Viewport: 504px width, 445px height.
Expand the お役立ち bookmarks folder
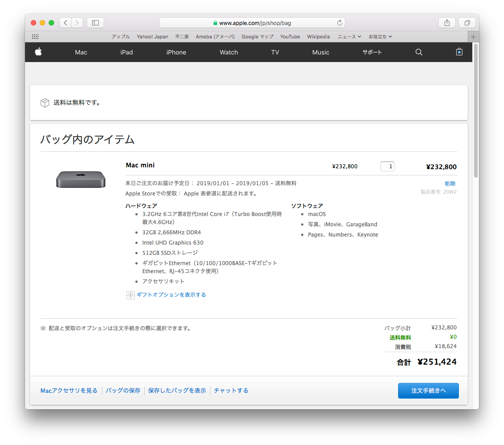point(380,37)
